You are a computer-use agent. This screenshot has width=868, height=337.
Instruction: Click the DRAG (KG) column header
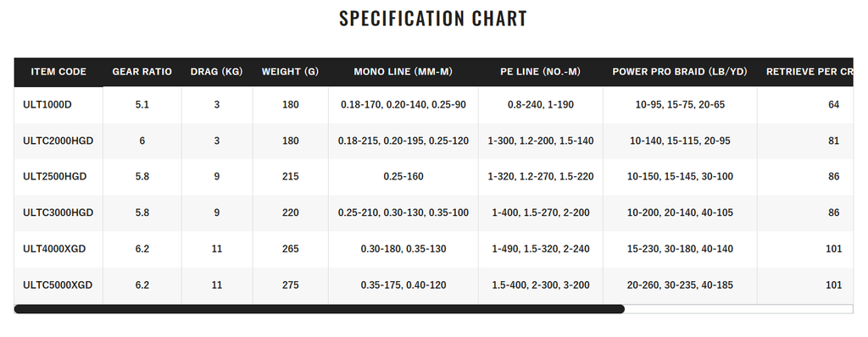click(x=217, y=72)
